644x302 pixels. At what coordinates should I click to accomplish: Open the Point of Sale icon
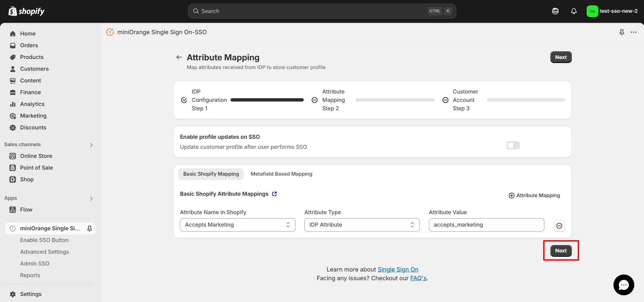13,168
